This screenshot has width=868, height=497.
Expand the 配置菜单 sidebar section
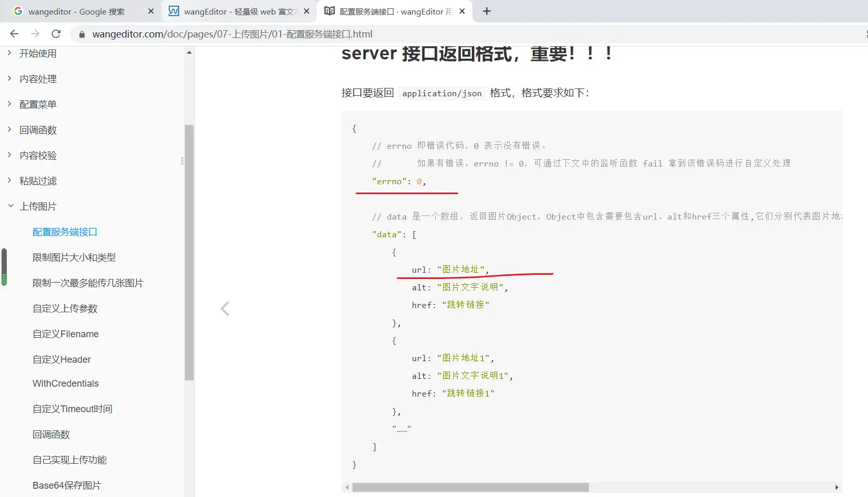coord(38,105)
